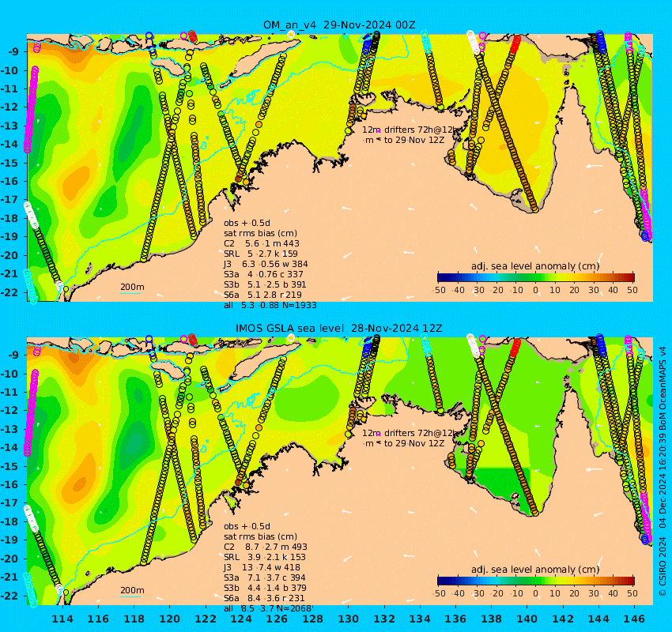Click the bottom colorbar tick label 0
Image resolution: width=672 pixels, height=632 pixels.
(x=536, y=593)
